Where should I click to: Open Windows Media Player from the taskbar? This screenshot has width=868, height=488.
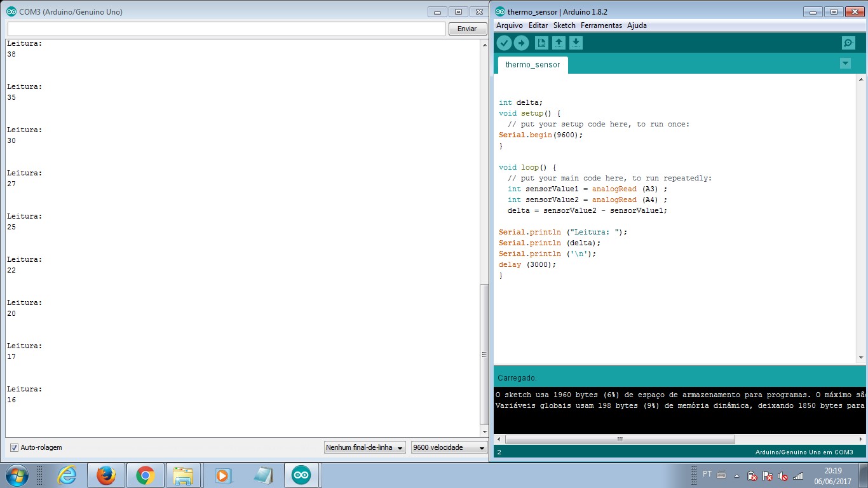pos(222,475)
